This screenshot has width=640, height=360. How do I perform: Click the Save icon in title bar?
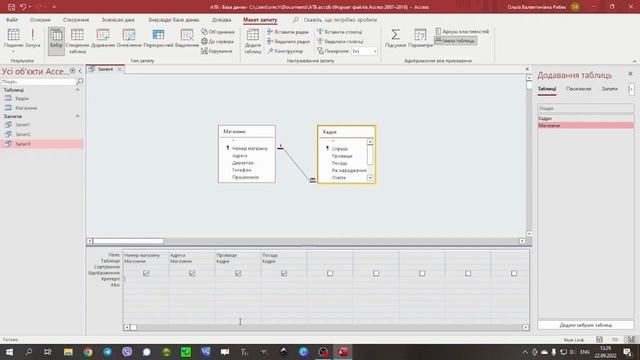(11, 7)
